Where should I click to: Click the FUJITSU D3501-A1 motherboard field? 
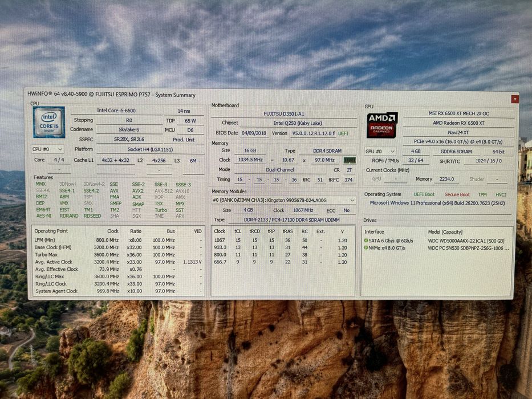pos(283,113)
